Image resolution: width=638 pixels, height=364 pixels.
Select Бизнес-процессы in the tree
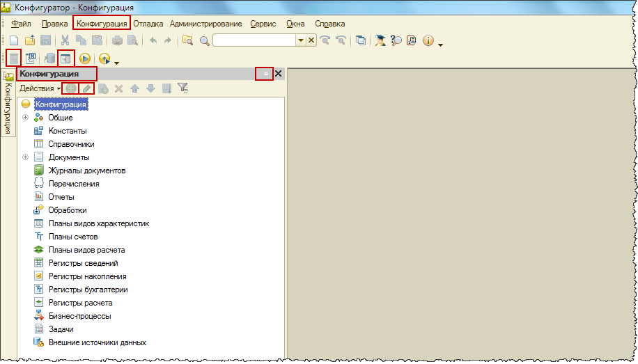79,316
